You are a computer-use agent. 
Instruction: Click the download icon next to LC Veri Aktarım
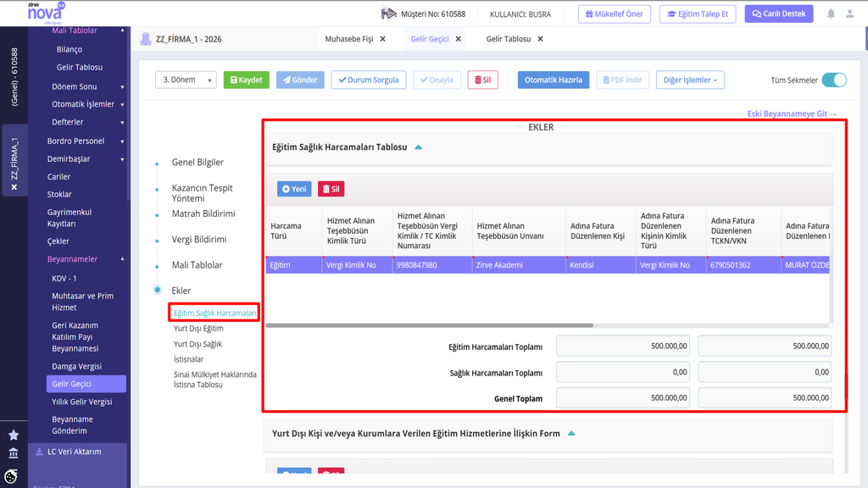pyautogui.click(x=39, y=452)
